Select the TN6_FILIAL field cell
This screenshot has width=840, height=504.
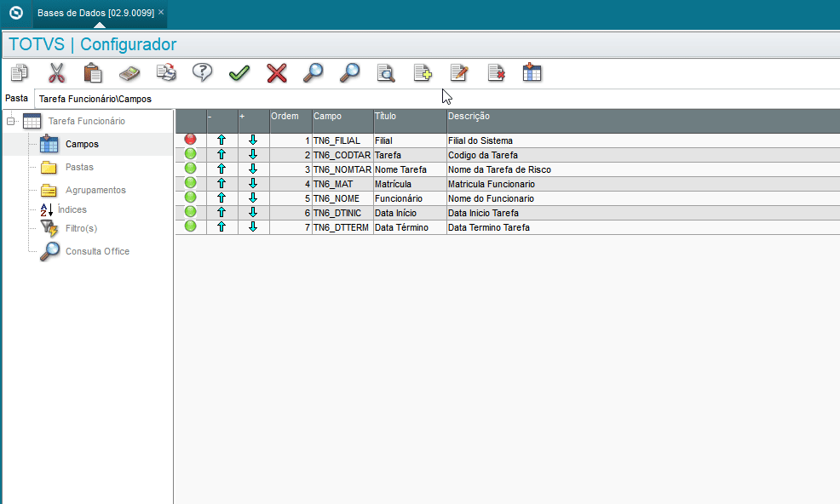(x=342, y=140)
